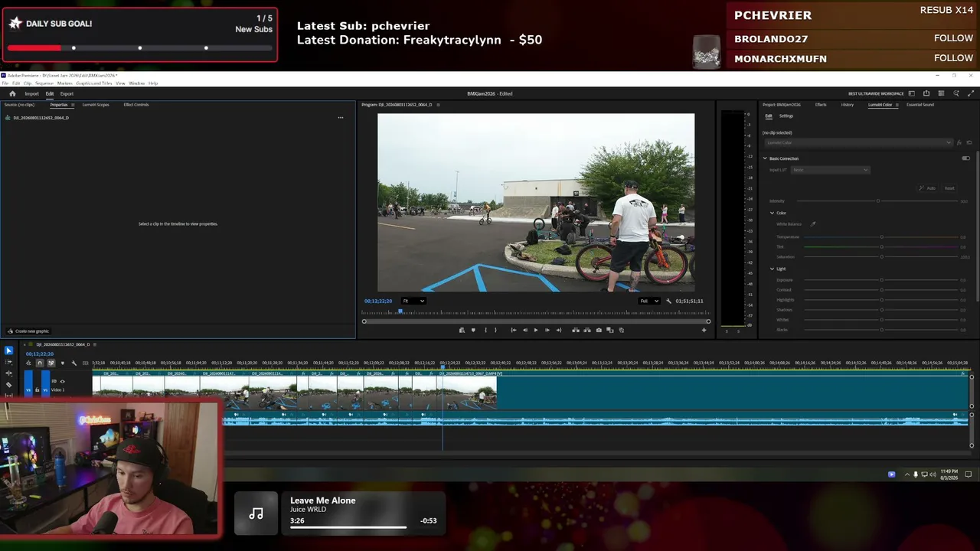Click the Lift button in Program monitor
Image resolution: width=980 pixels, height=551 pixels.
tap(576, 330)
